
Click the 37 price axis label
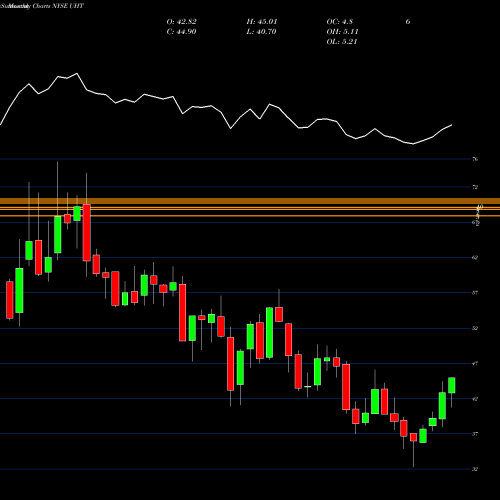pos(475,434)
